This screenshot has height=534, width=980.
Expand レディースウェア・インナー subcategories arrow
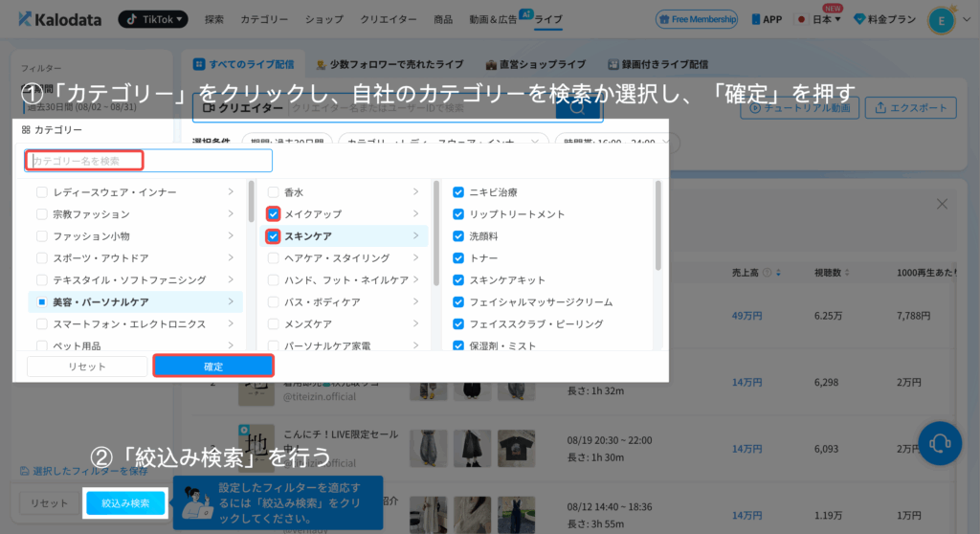tap(231, 192)
